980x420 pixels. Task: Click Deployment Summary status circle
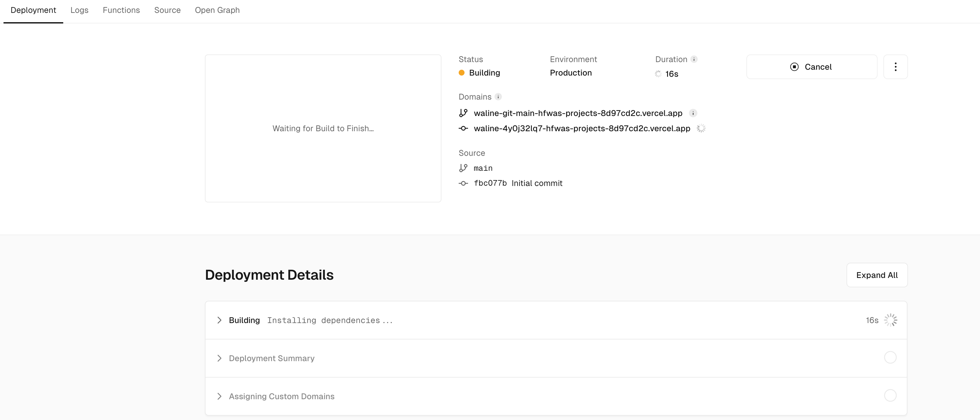pos(890,358)
